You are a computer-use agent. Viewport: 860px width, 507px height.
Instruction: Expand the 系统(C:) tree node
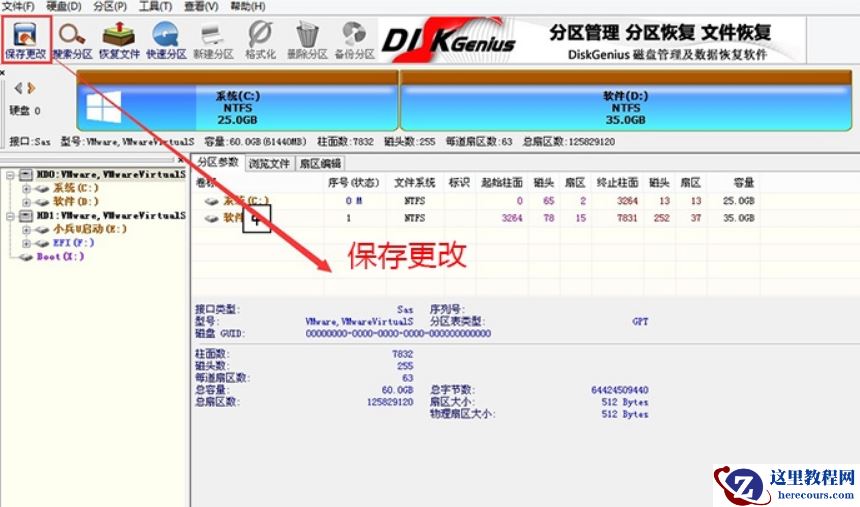[26, 188]
